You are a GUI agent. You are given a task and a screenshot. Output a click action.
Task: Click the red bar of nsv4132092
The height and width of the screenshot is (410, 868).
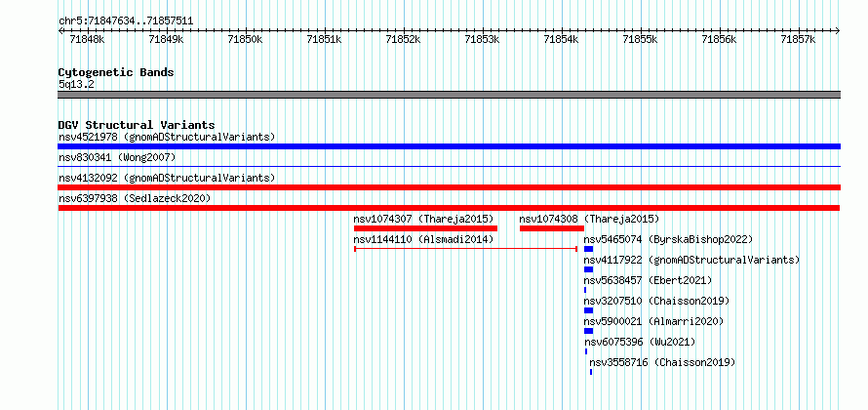tap(449, 187)
